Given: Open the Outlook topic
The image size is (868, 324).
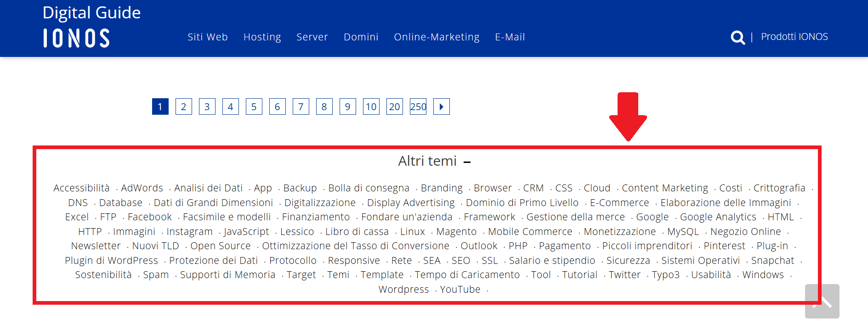Looking at the screenshot, I should [x=479, y=246].
